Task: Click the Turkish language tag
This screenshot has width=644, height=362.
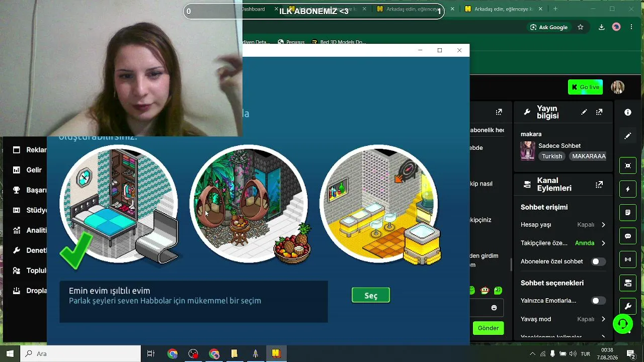Action: coord(552,156)
